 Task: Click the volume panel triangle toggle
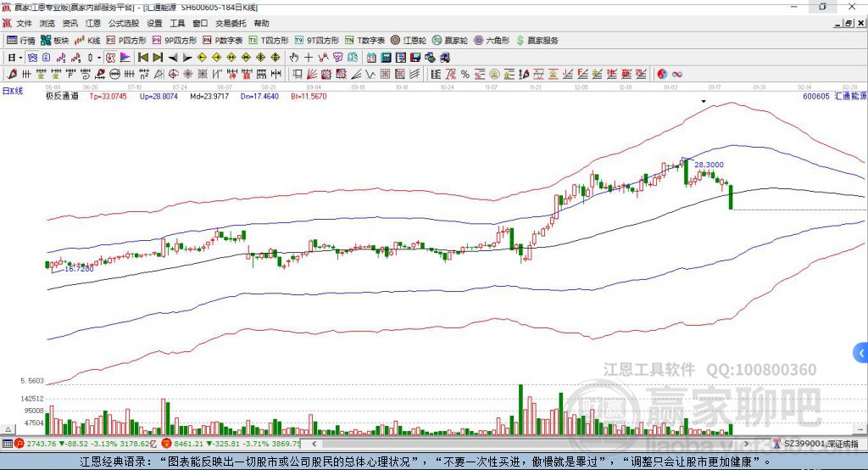(x=8, y=429)
